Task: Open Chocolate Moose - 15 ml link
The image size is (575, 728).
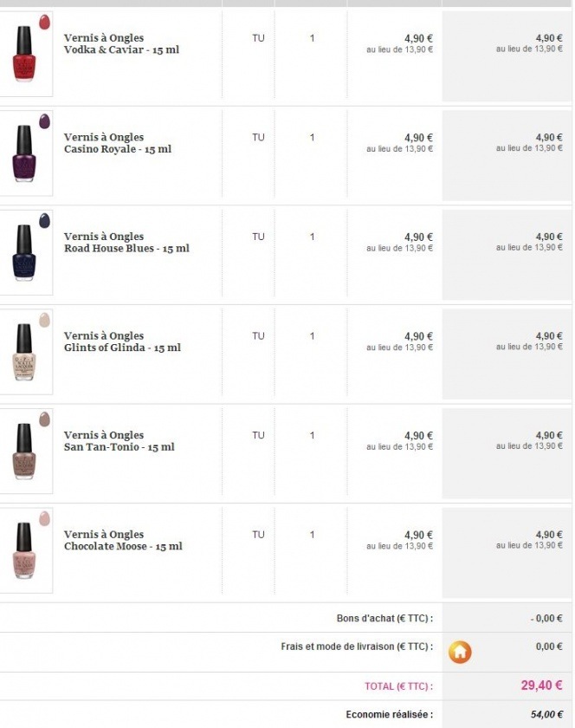Action: point(123,547)
